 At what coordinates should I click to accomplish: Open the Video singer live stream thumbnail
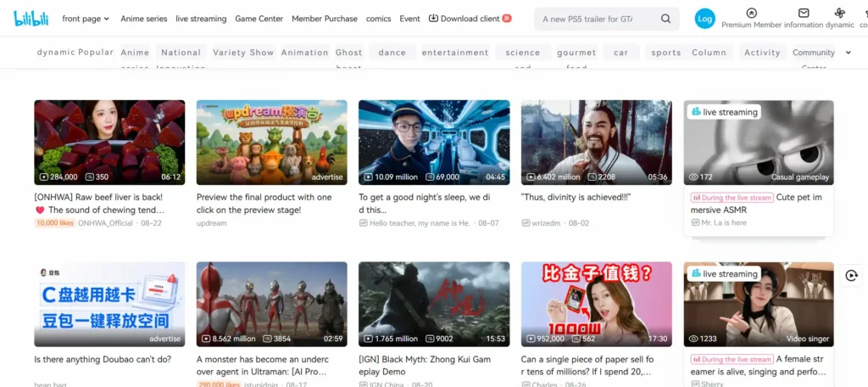coord(759,305)
